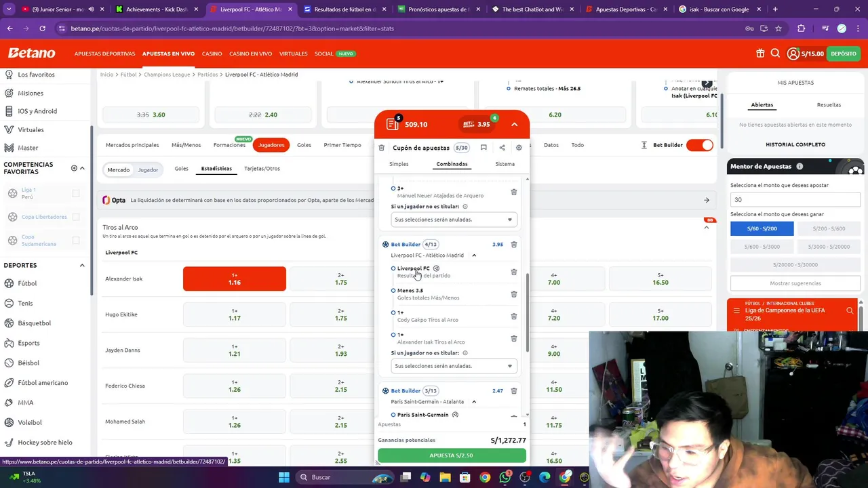
Task: Click Mostrar sugerencias button
Action: click(x=795, y=283)
